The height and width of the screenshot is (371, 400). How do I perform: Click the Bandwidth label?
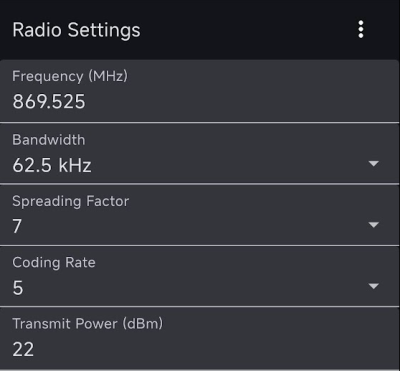[x=49, y=139]
